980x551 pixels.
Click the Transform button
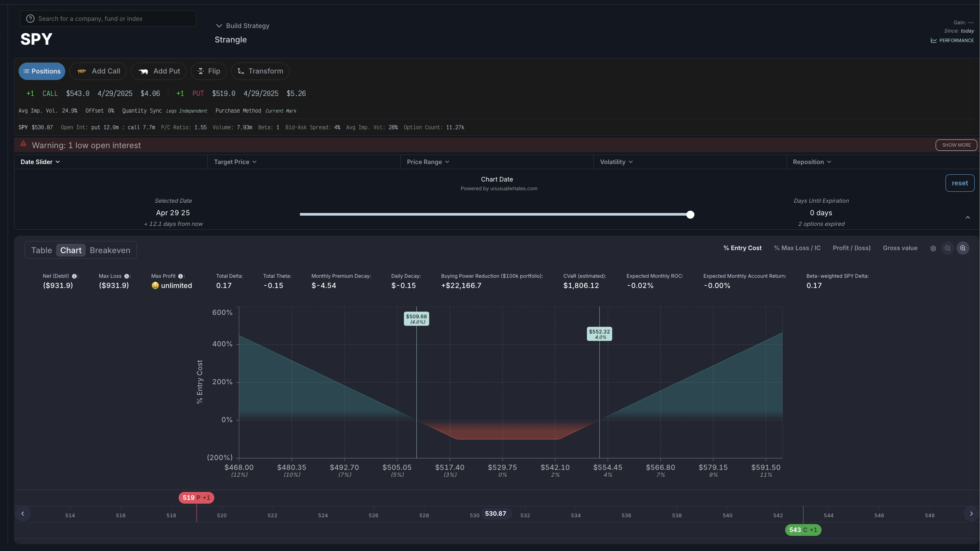coord(260,71)
